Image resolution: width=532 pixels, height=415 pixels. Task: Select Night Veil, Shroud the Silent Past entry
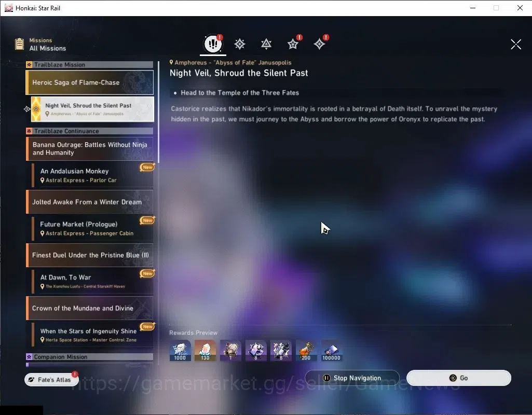[x=92, y=109]
